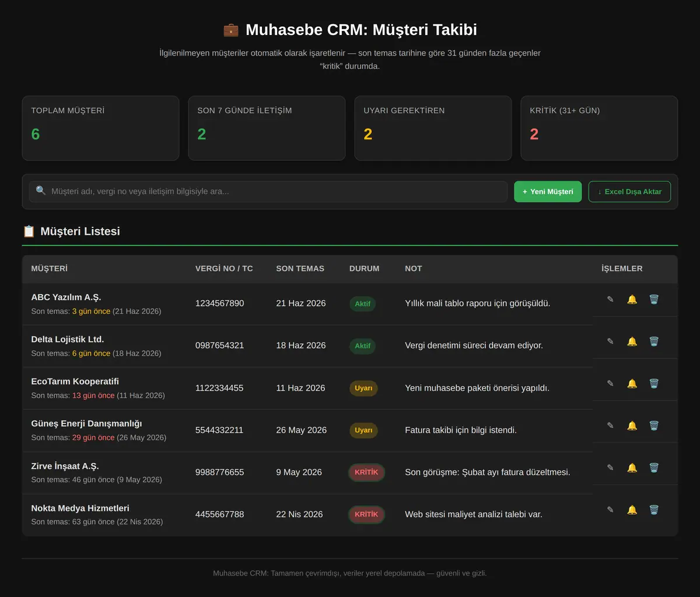The height and width of the screenshot is (597, 700).
Task: Trash the Zirve İnşaat A.Ş. customer
Action: (654, 468)
